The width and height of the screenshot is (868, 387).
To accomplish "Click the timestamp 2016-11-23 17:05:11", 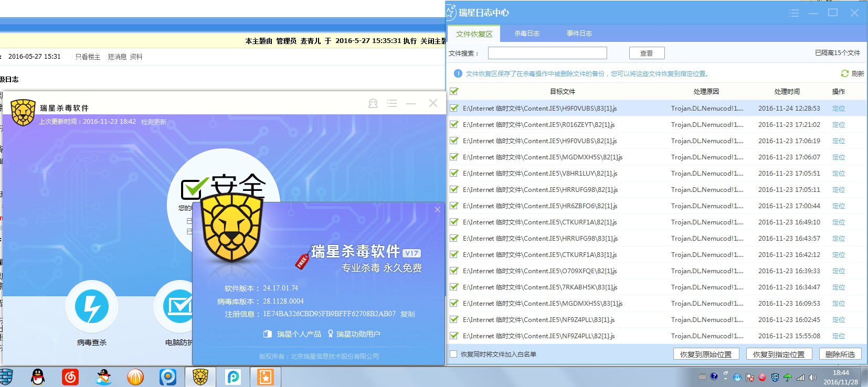I will (789, 190).
